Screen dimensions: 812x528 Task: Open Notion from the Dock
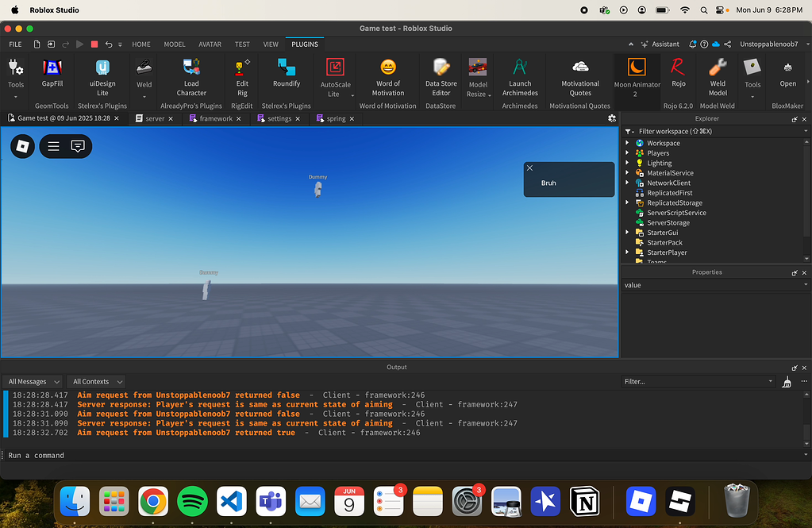585,502
